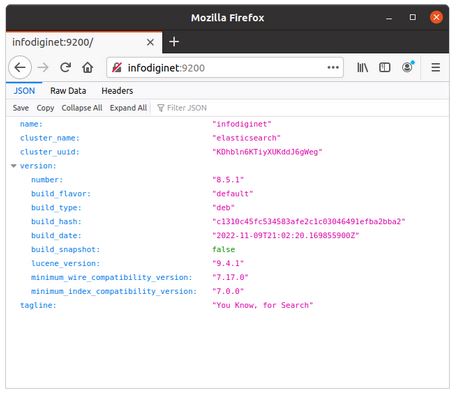This screenshot has height=401, width=456.
Task: Collapse the version node triangle
Action: 14,166
